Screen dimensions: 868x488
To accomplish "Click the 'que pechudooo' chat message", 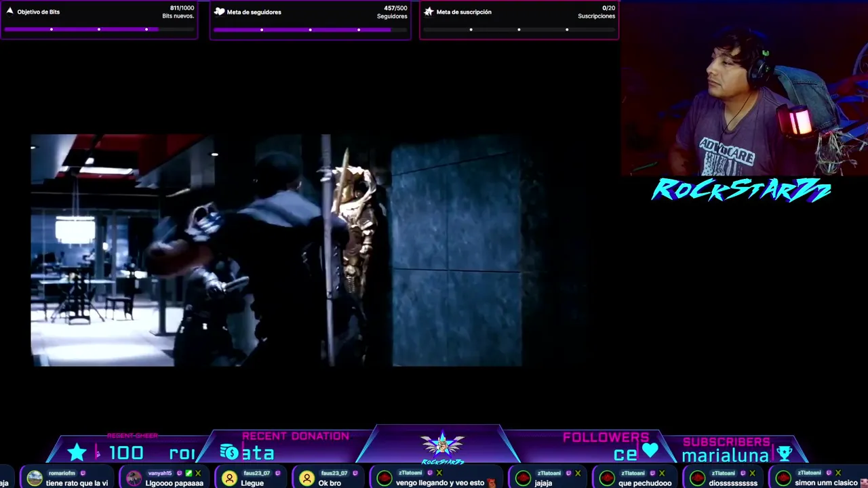I will [645, 483].
